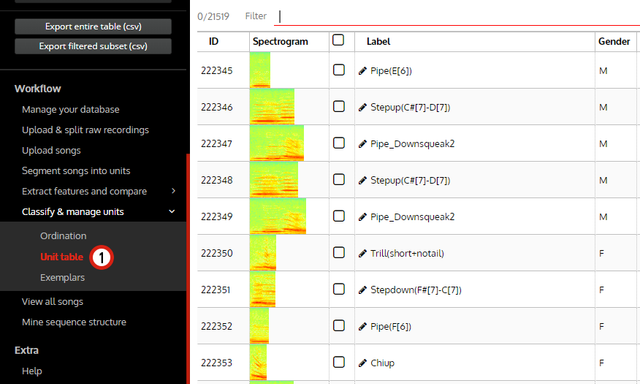Click pencil icon next to Trill(short+notail)
This screenshot has height=384, width=640.
pos(362,253)
